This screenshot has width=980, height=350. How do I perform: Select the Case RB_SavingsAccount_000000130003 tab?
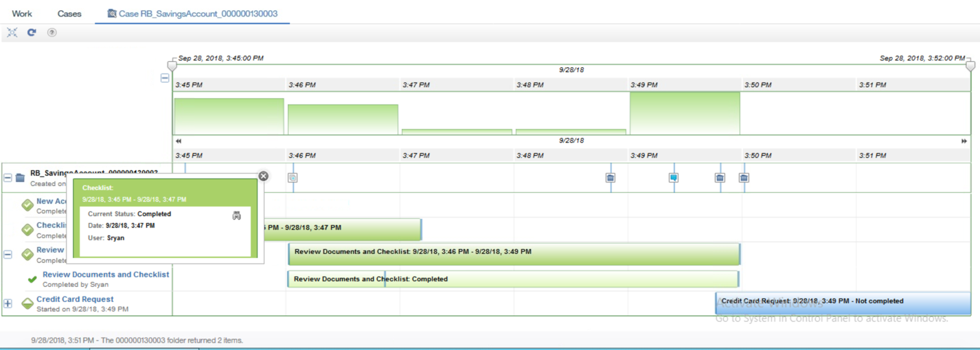tap(192, 13)
